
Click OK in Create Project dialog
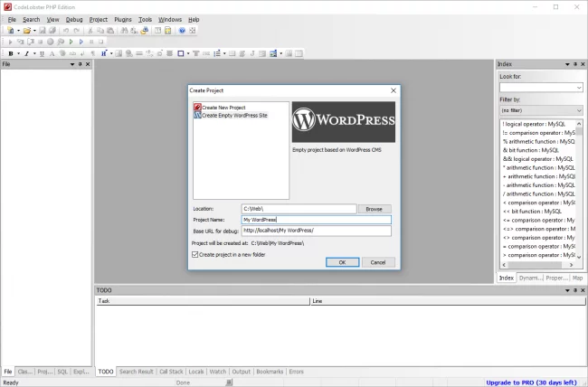point(342,262)
